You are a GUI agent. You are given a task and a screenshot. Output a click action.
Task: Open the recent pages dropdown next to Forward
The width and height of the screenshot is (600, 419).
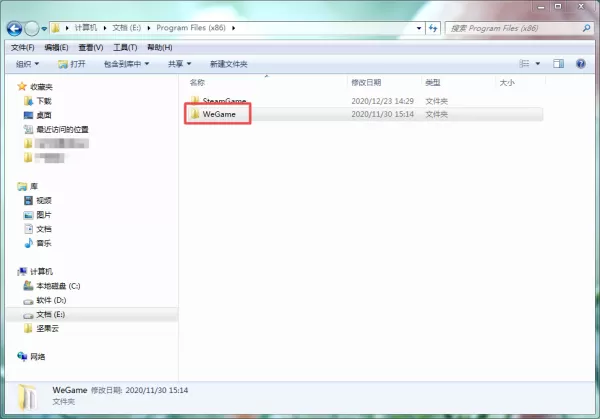[44, 29]
